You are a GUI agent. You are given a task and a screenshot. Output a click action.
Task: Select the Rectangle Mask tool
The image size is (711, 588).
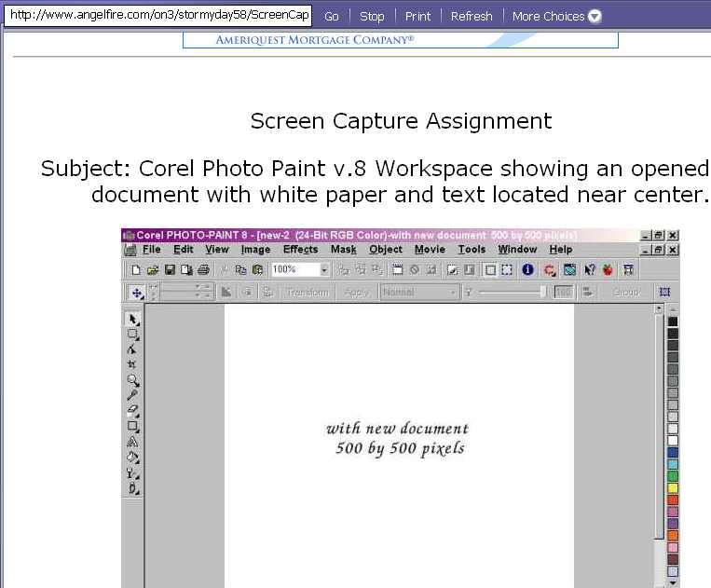point(133,334)
